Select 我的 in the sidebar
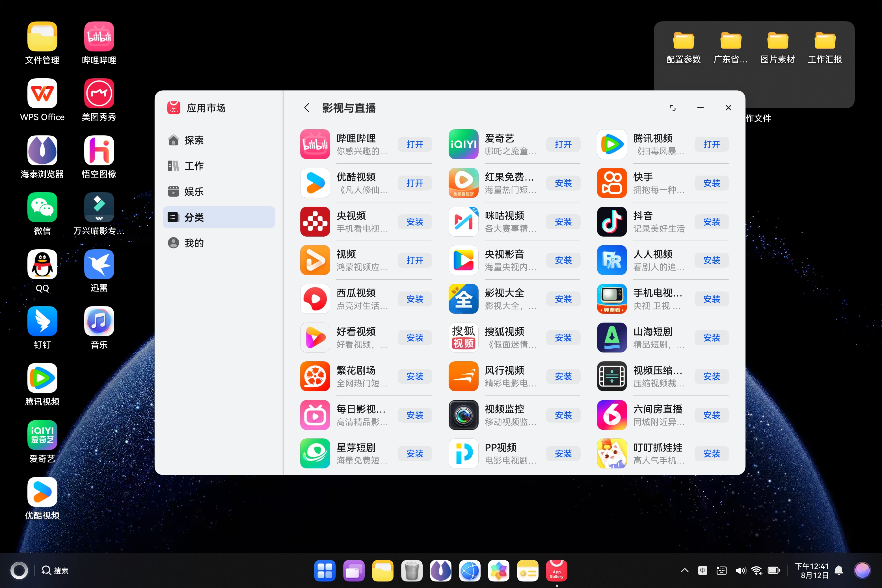The image size is (882, 588). pyautogui.click(x=219, y=243)
